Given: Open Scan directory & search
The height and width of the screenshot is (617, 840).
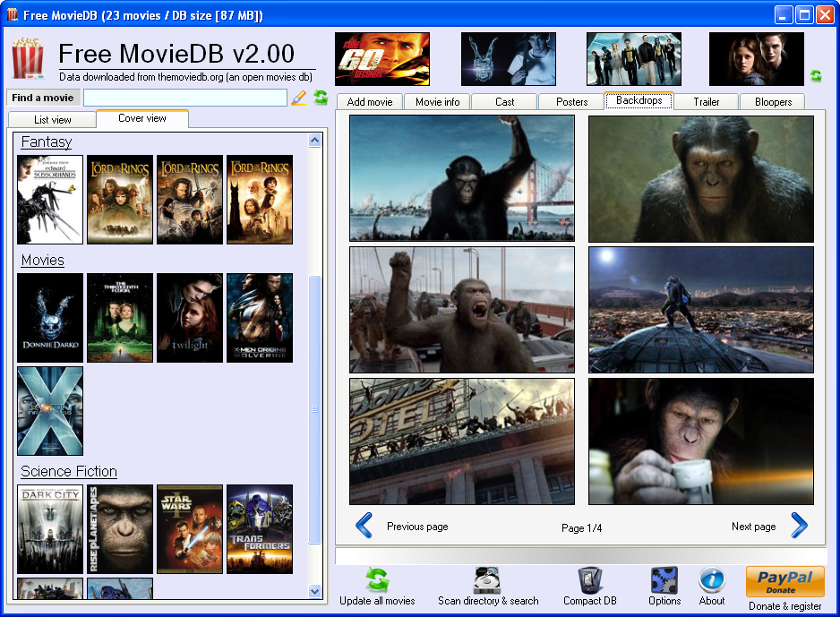Looking at the screenshot, I should pos(487,580).
